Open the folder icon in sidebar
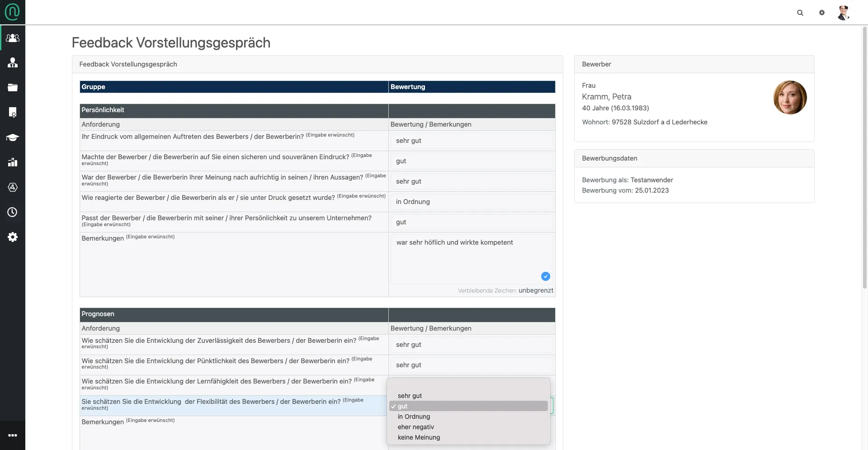The width and height of the screenshot is (868, 450). pos(13,88)
